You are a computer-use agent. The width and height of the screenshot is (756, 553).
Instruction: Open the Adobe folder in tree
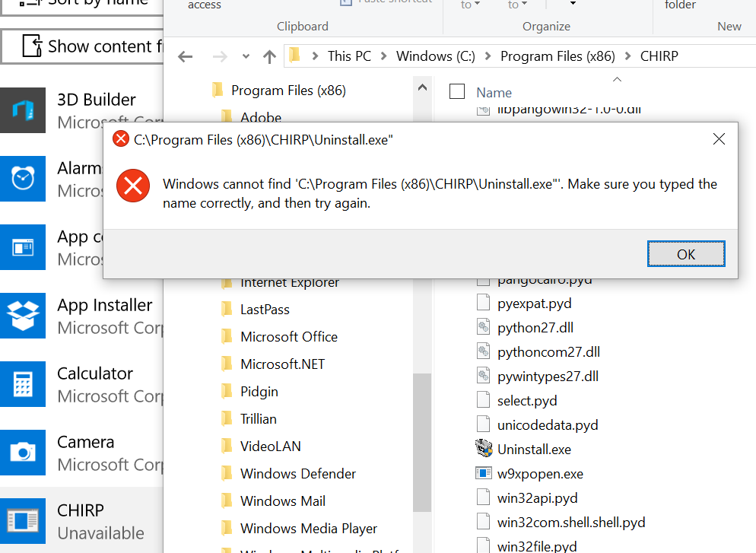click(x=261, y=117)
